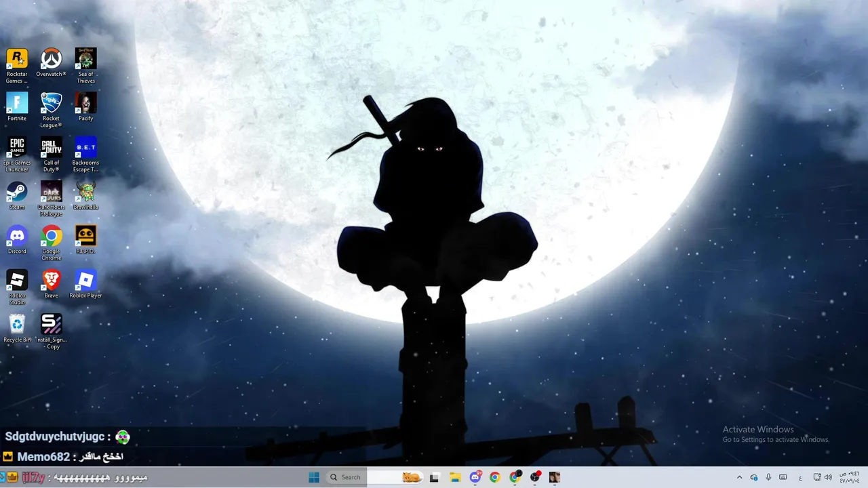Open the Epic Games Launcher shortcut
The height and width of the screenshot is (488, 868).
(17, 154)
